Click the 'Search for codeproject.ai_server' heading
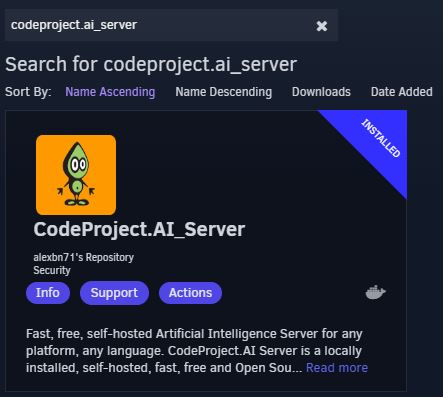 [x=151, y=64]
